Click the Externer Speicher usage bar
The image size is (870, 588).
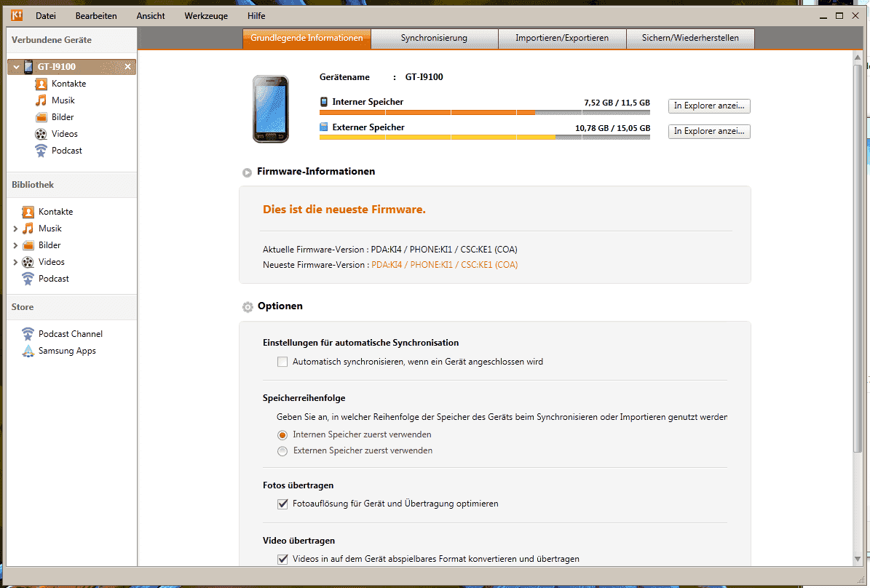[x=484, y=137]
